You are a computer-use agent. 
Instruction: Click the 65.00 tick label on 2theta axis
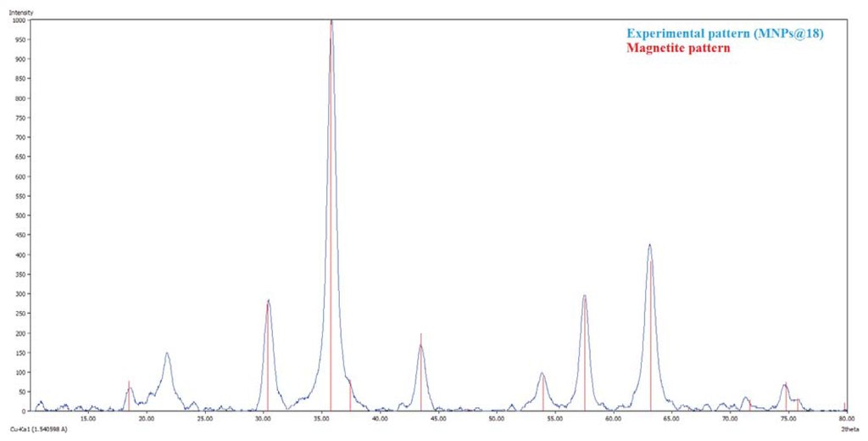[x=671, y=418]
